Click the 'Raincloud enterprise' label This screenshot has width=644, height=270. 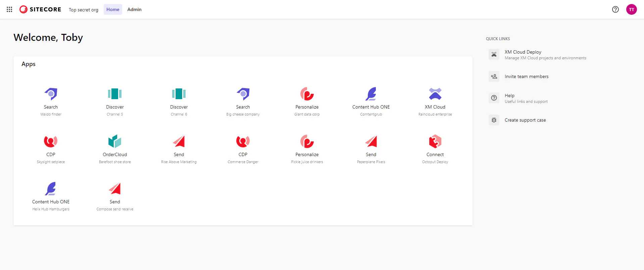[x=435, y=114]
